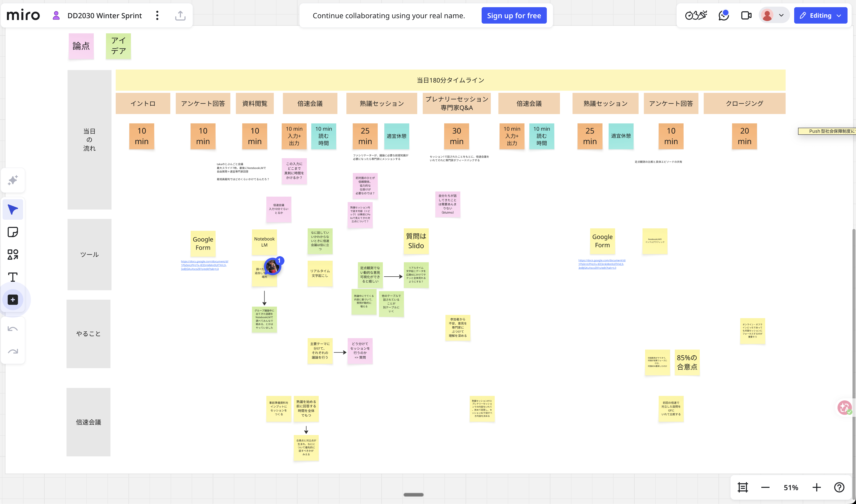Screen dimensions: 856x504
Task: Choose the sticky note tool
Action: pos(13,232)
